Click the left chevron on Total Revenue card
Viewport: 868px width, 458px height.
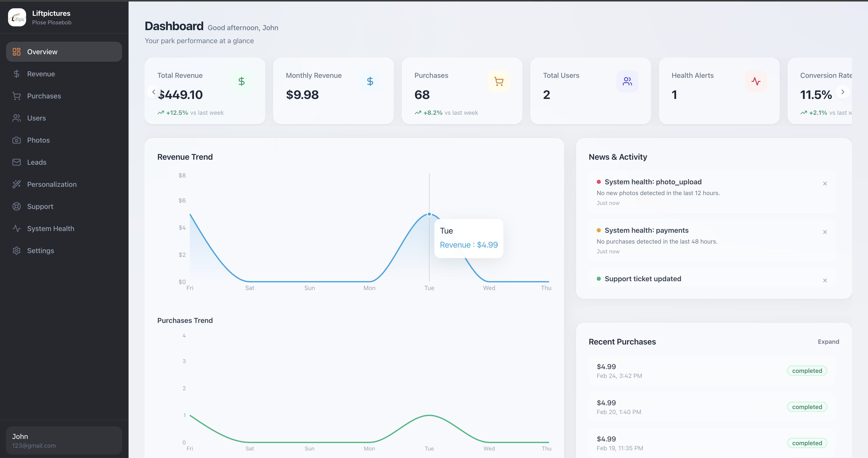point(154,92)
